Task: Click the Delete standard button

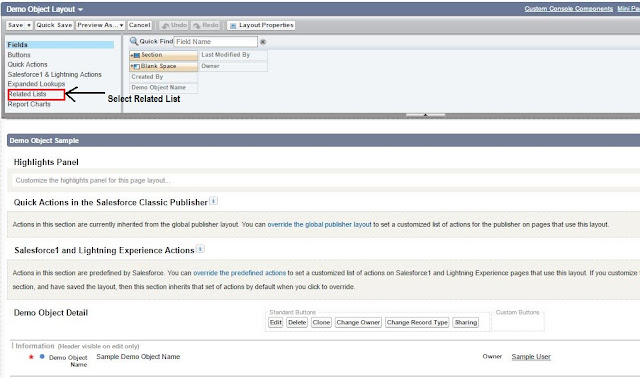Action: [x=297, y=322]
